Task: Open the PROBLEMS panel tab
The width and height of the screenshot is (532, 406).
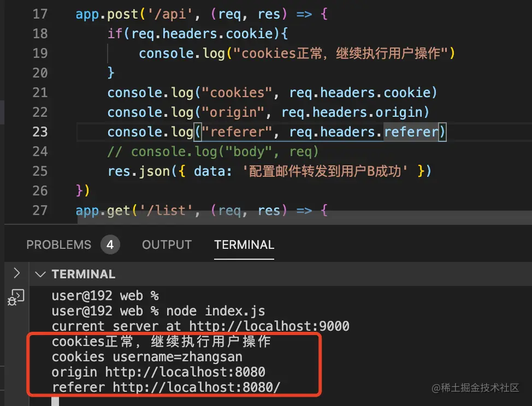Action: pyautogui.click(x=58, y=244)
